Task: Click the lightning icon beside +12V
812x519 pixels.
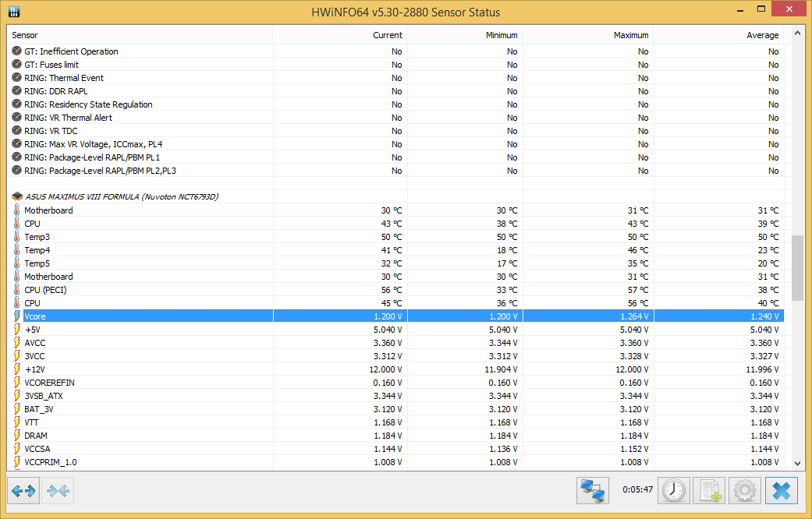Action: click(x=16, y=369)
